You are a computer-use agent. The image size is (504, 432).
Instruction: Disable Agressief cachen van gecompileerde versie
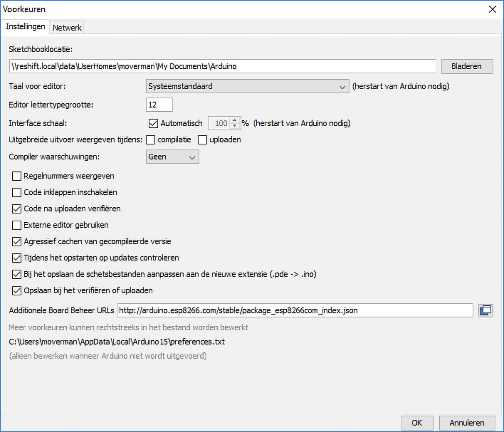[x=16, y=241]
